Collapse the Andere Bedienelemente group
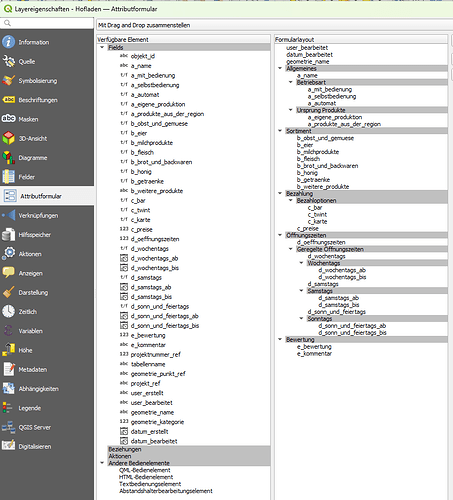 (x=102, y=463)
